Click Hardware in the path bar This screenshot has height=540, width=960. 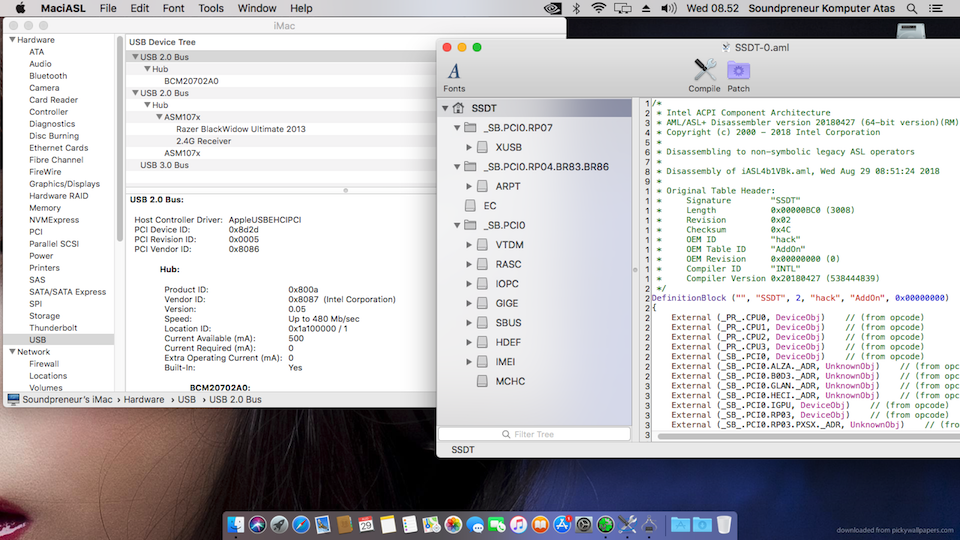coord(144,399)
